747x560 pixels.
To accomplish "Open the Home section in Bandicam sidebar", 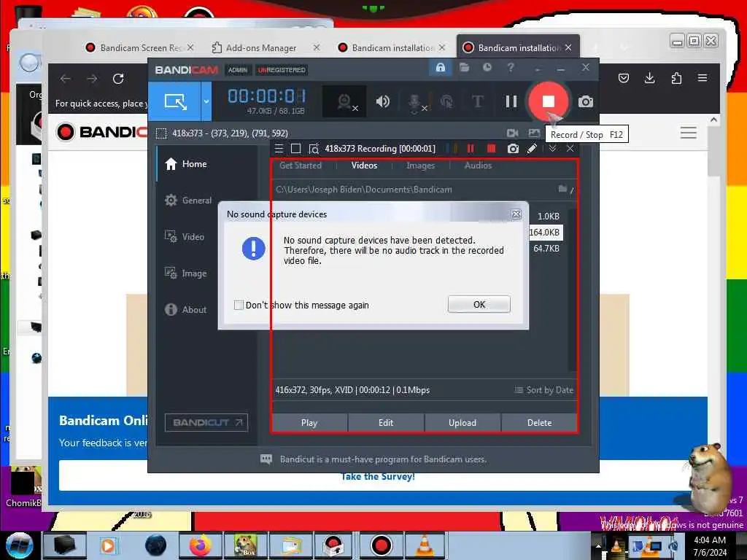I will click(x=186, y=164).
